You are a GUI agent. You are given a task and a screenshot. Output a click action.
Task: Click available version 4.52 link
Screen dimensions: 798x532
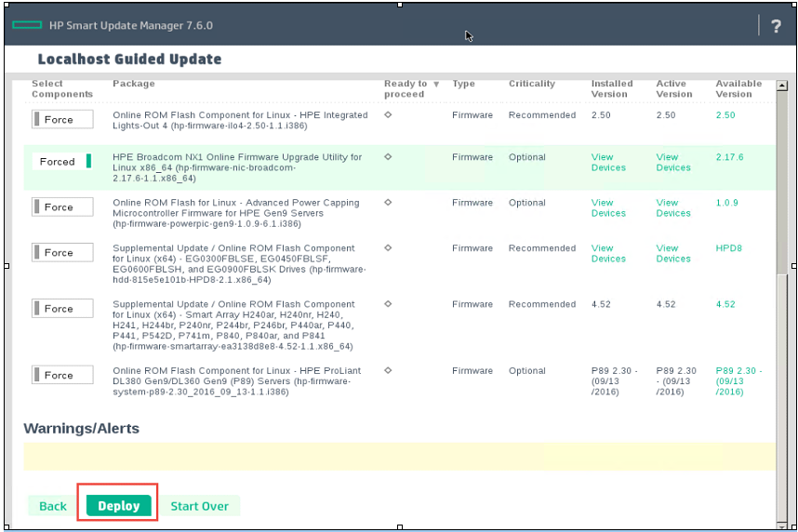click(725, 304)
